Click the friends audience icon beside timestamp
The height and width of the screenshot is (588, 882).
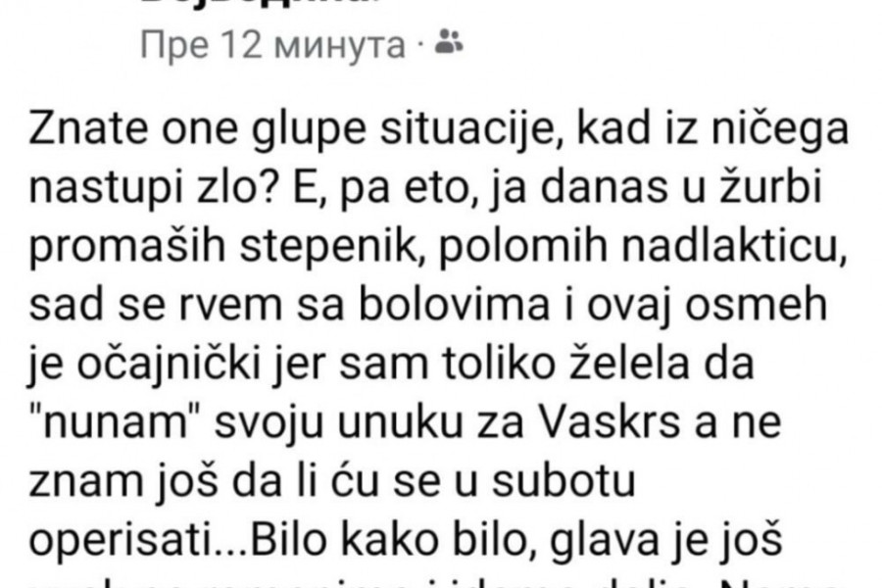(449, 42)
